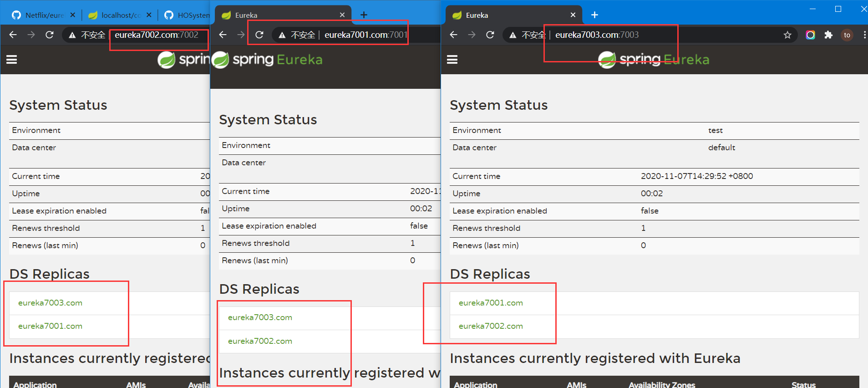
Task: Click current time 2020-11-07T14:29:52 +0800
Action: pos(697,176)
